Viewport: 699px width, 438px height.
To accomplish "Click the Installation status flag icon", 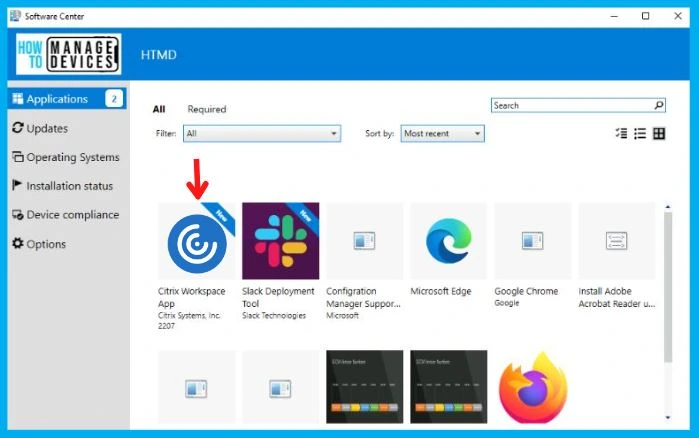I will [17, 185].
